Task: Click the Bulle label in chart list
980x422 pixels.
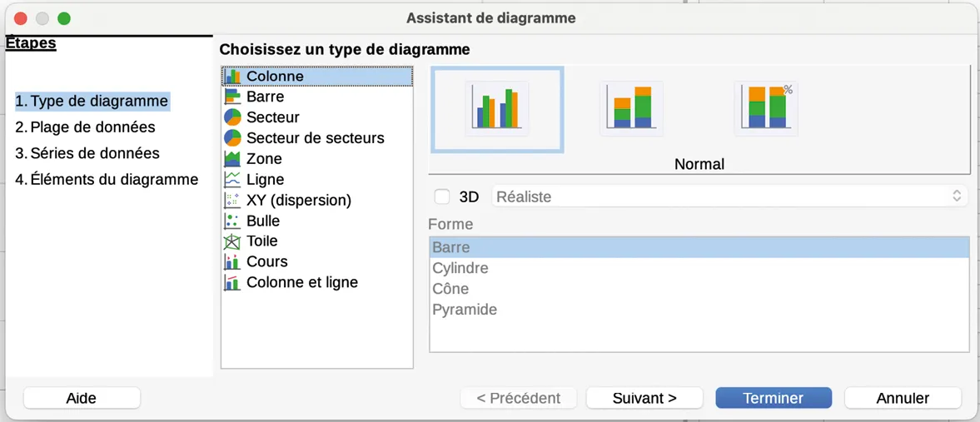Action: pos(263,221)
